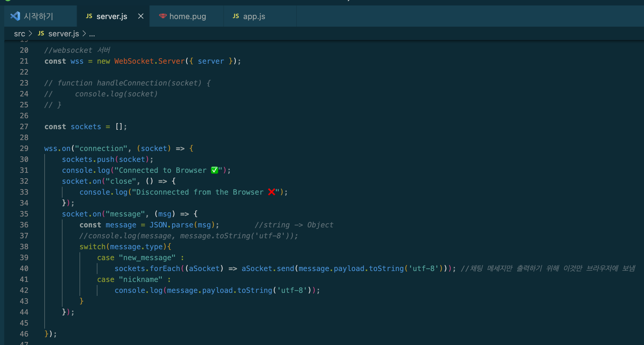Screen dimensions: 644x345
Task: Place the cursor on WebSocket in line 21
Action: click(134, 61)
